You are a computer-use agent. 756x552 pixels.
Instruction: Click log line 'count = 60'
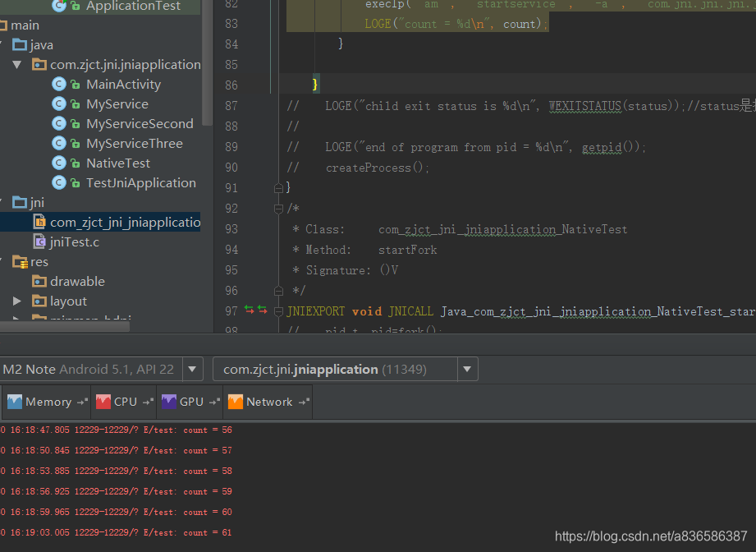click(x=117, y=513)
